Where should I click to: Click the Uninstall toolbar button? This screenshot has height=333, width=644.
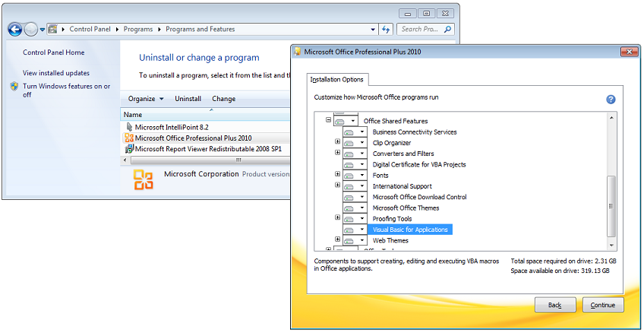click(188, 99)
